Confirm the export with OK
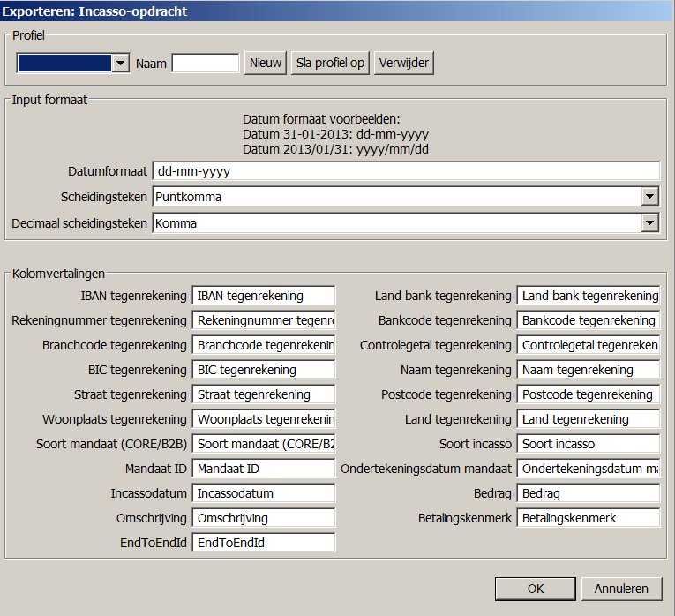The height and width of the screenshot is (616, 675). [536, 589]
